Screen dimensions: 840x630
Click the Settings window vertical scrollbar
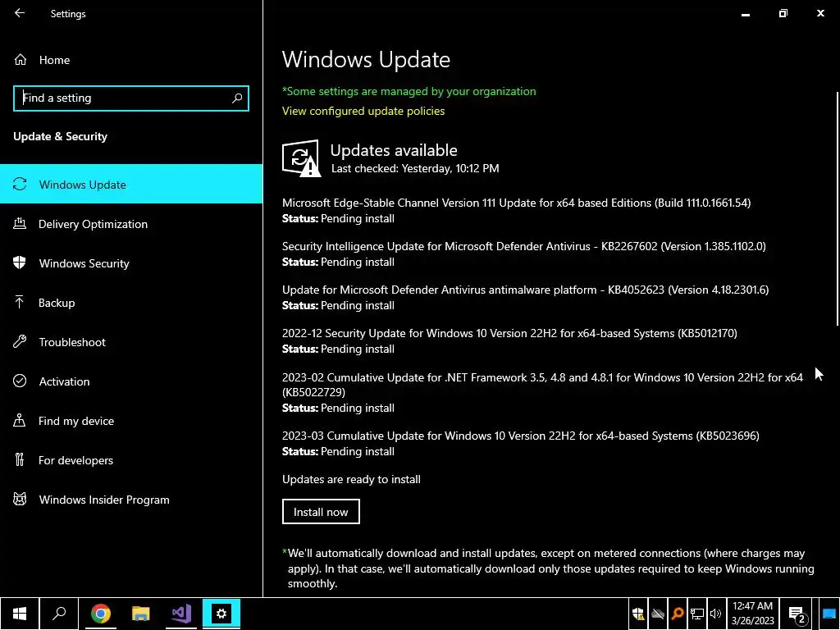pyautogui.click(x=838, y=209)
